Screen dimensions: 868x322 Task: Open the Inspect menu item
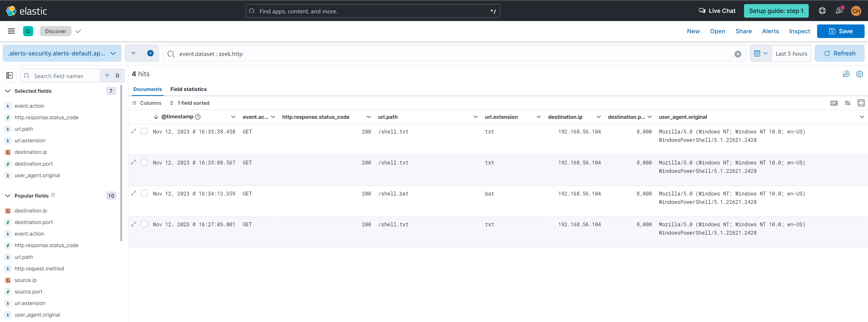coord(799,31)
